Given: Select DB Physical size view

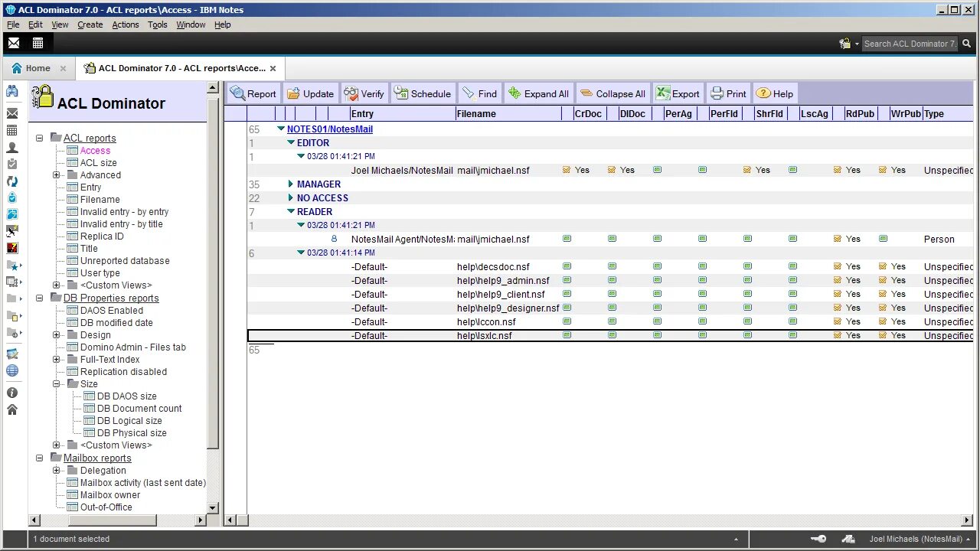Looking at the screenshot, I should 132,433.
